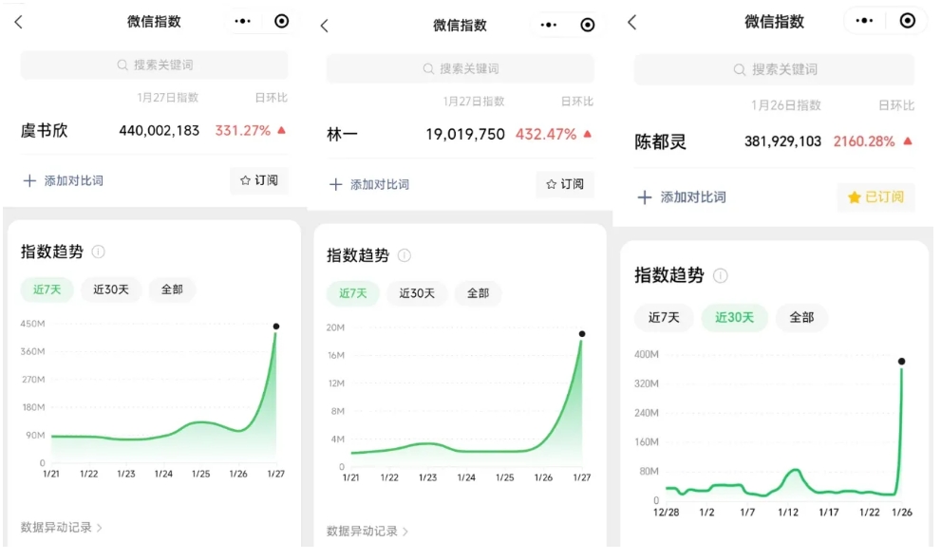Open the more options menu in 陈都灵 screen

[864, 21]
